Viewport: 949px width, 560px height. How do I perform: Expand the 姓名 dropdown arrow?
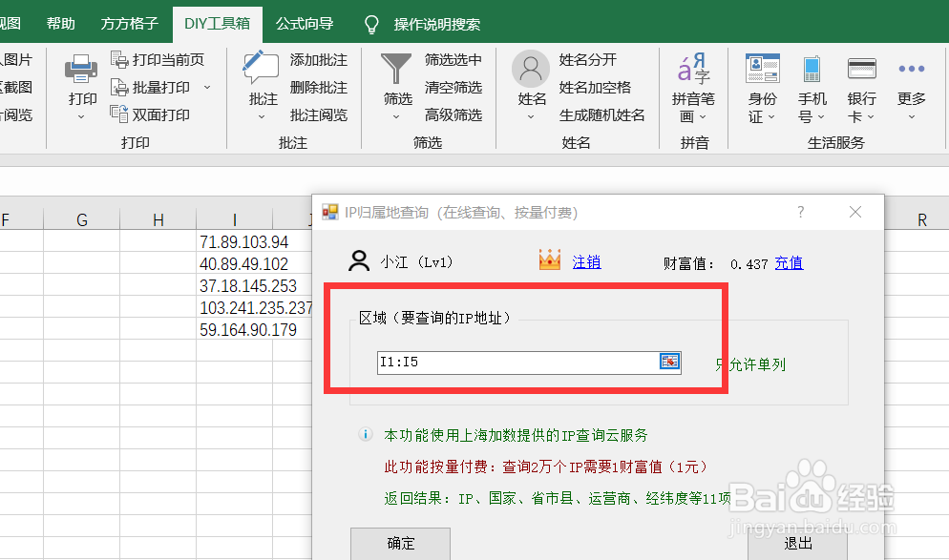tap(531, 114)
